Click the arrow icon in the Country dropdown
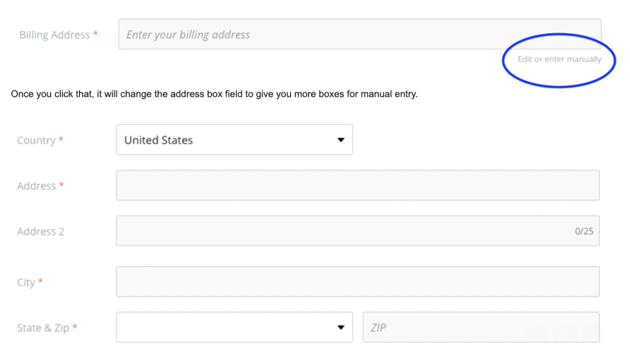This screenshot has width=630, height=364. 340,140
